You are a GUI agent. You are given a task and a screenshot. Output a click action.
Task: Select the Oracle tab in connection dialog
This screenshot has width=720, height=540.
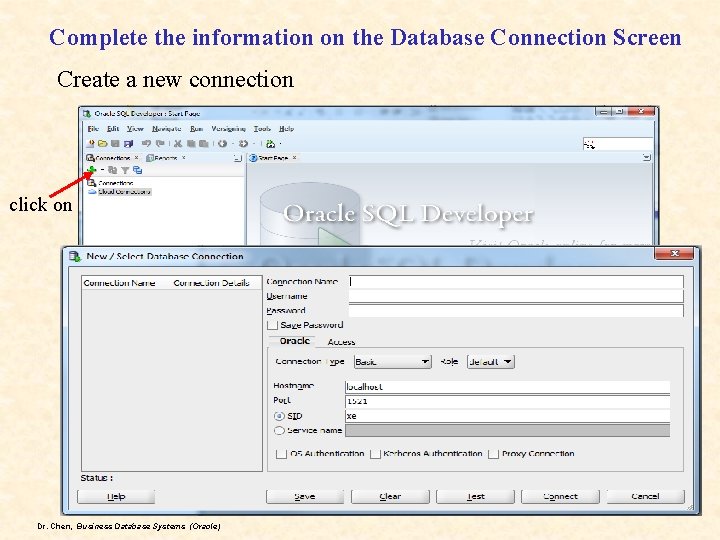[294, 341]
